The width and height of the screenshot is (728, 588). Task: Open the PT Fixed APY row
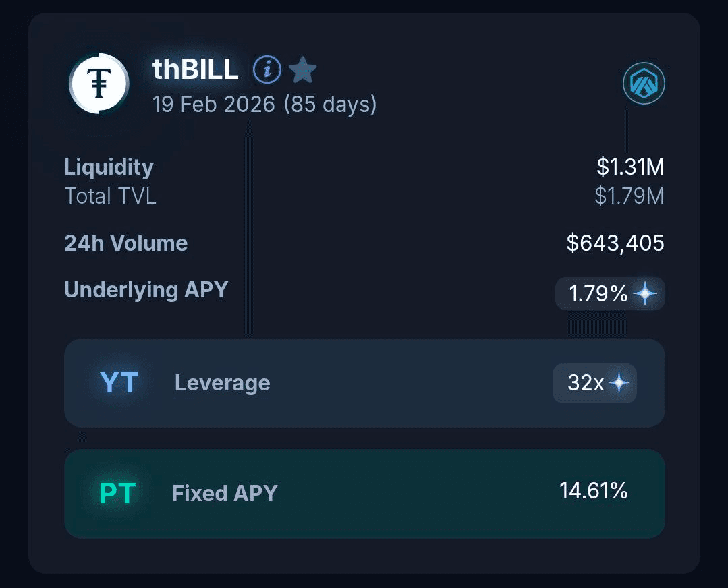(x=364, y=494)
